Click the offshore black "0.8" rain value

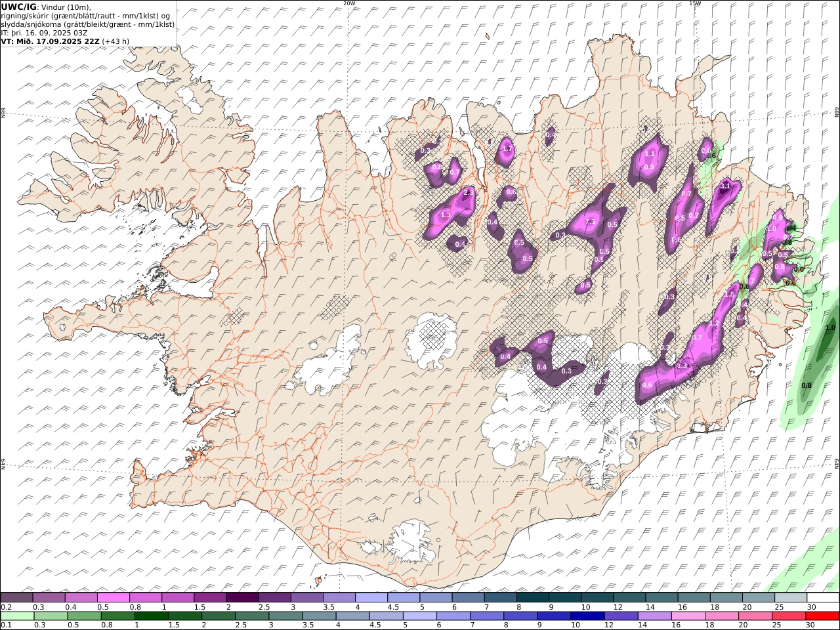(x=807, y=385)
